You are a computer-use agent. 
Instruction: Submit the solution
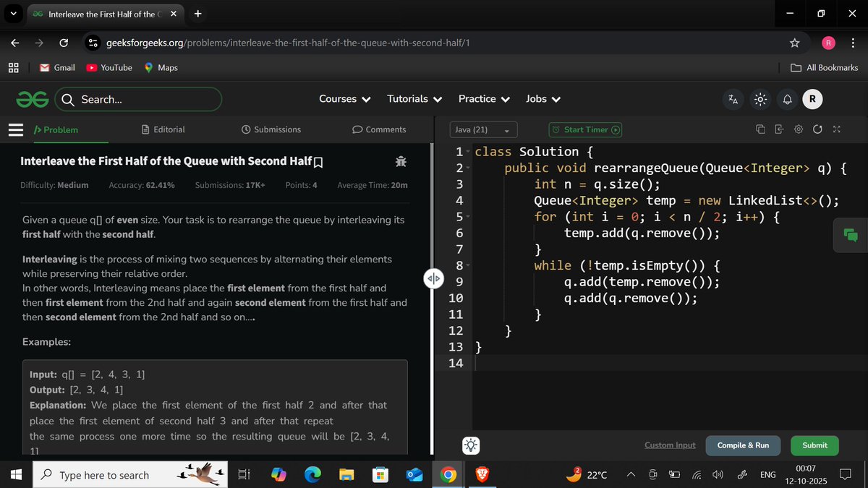814,445
